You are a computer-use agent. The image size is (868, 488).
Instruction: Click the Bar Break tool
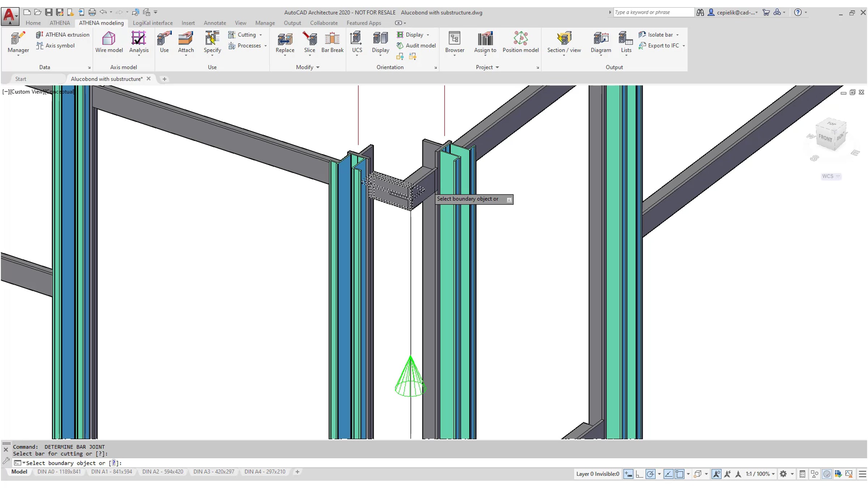pos(332,42)
